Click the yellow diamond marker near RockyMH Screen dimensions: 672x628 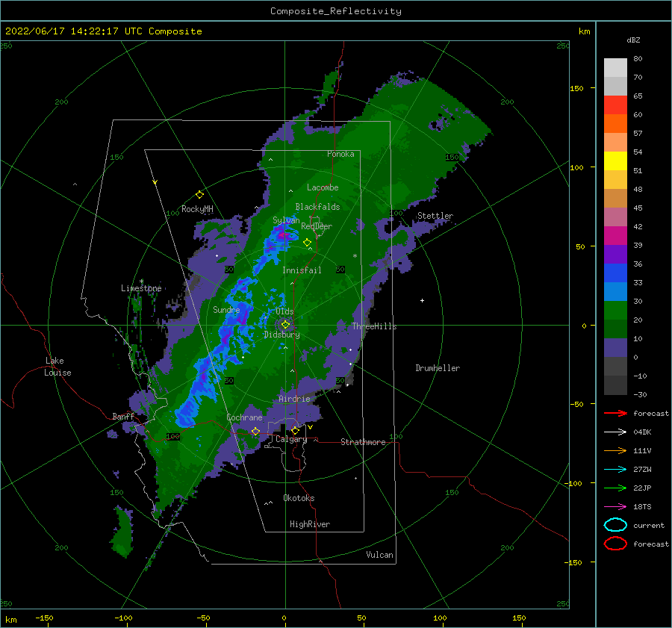point(199,195)
